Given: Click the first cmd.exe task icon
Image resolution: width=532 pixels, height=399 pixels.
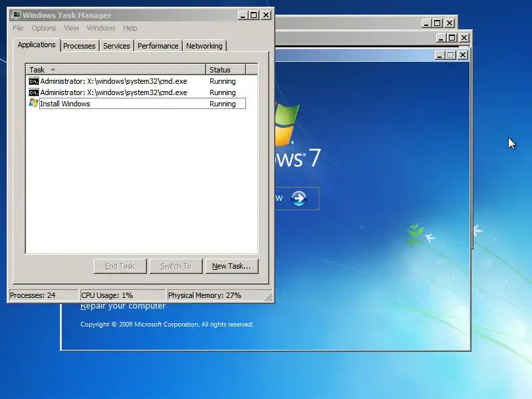Looking at the screenshot, I should (34, 81).
